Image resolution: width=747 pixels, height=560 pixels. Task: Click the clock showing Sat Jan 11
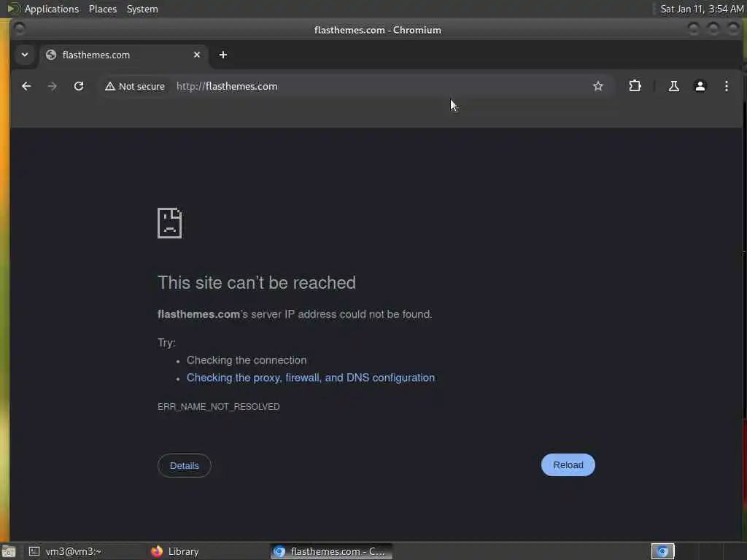[702, 9]
